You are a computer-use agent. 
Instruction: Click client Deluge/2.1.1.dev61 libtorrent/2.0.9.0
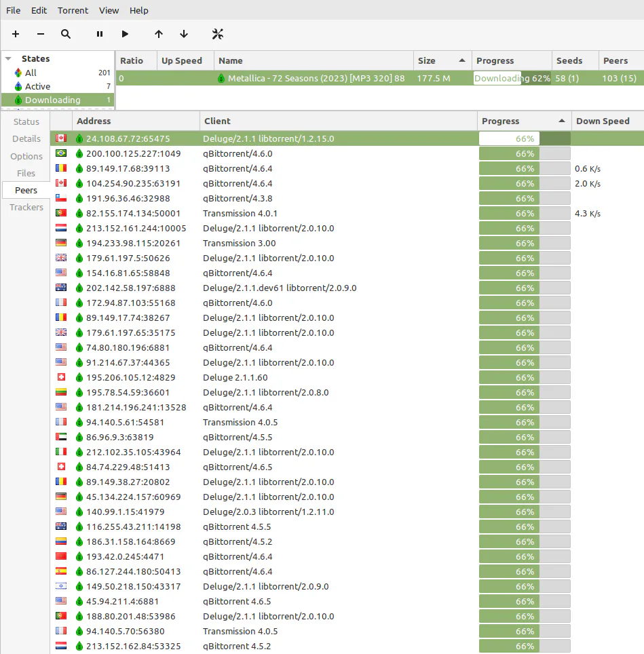point(280,288)
